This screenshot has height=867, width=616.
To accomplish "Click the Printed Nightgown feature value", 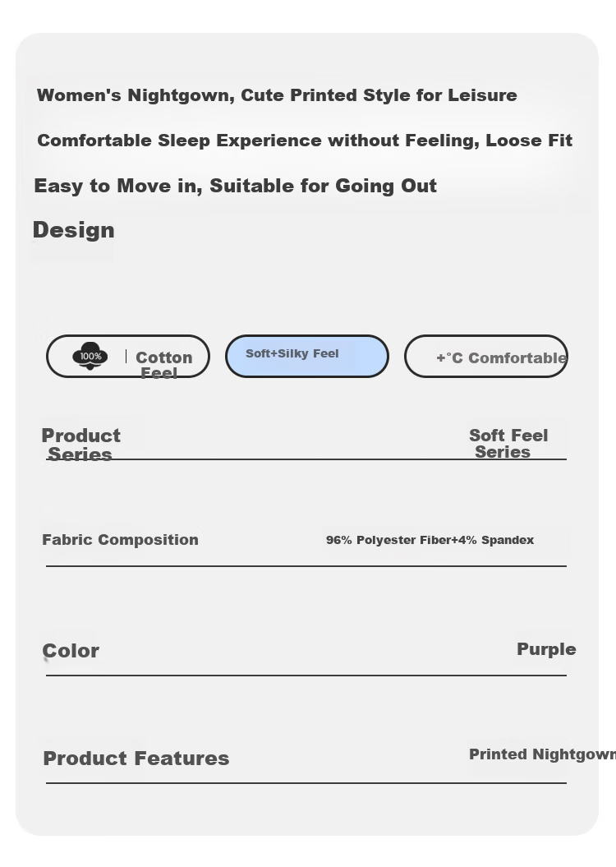I will click(x=543, y=754).
